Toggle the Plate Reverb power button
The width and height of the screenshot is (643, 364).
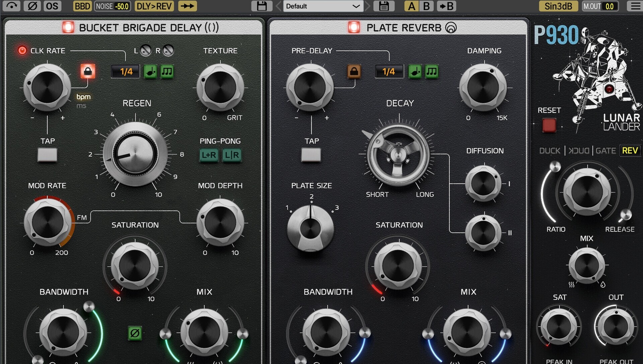tap(354, 27)
